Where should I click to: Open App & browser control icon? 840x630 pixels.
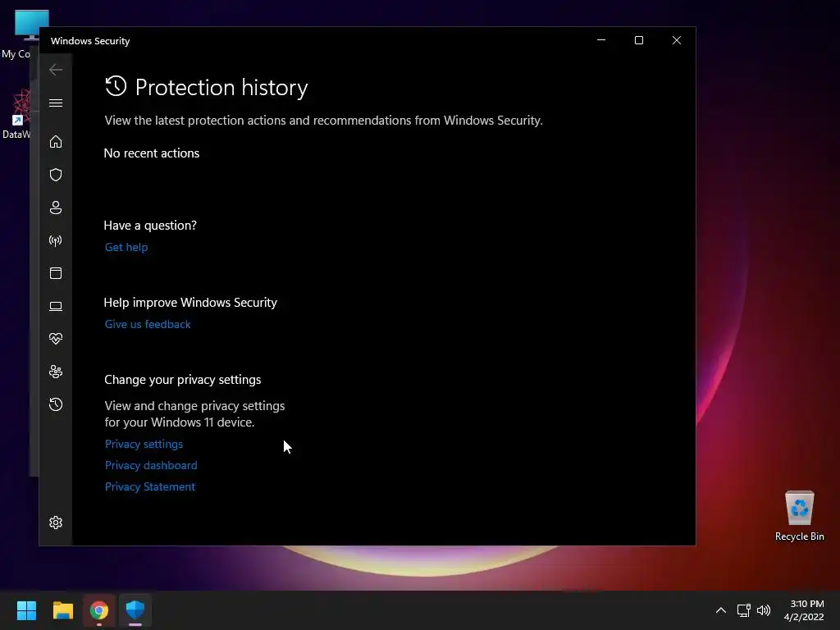click(56, 273)
